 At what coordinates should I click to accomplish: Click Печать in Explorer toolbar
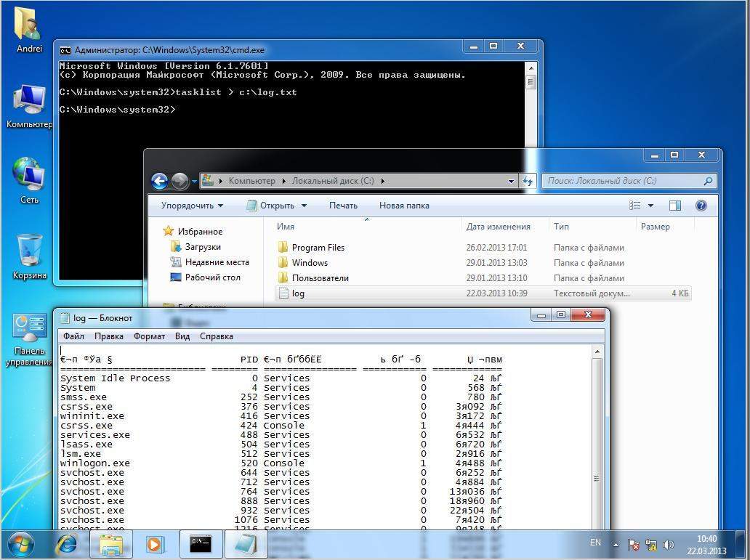click(x=343, y=206)
